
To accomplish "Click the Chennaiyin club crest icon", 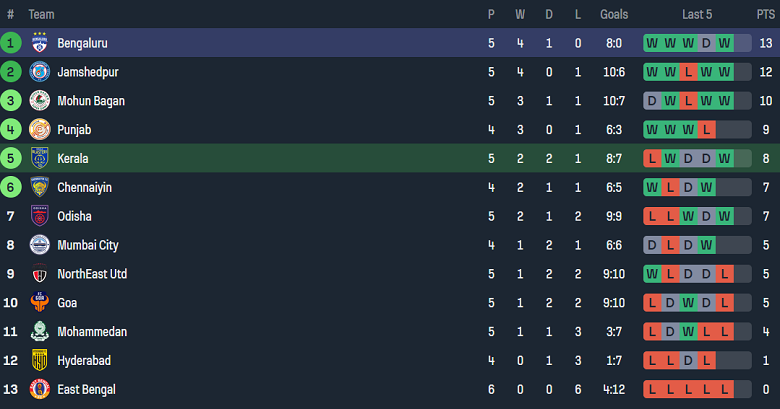I will click(40, 187).
